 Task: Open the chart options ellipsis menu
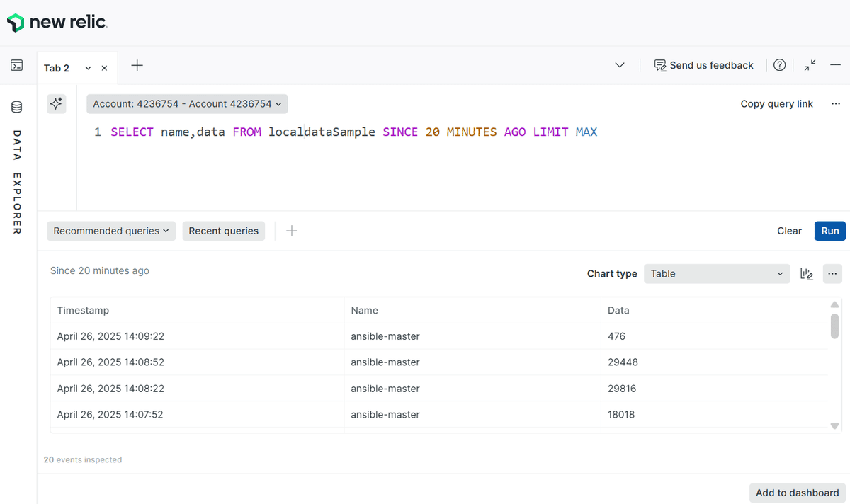click(832, 274)
